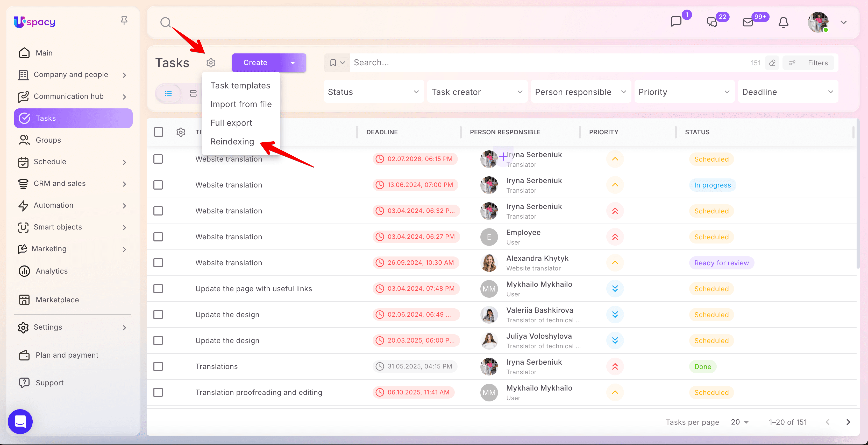Click the Ready for review status badge

tap(721, 263)
